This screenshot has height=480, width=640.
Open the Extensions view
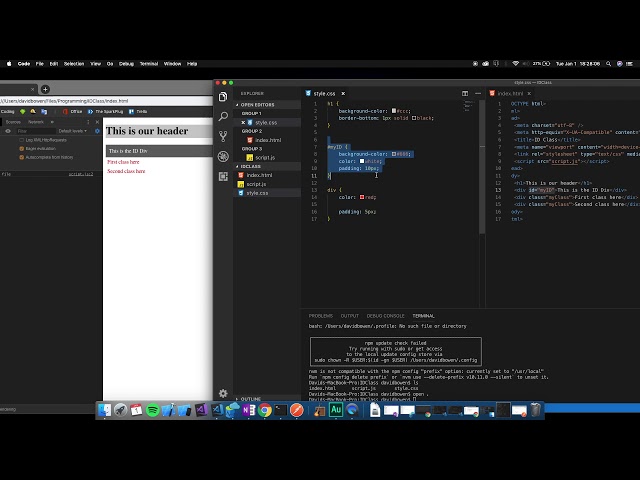pyautogui.click(x=223, y=176)
